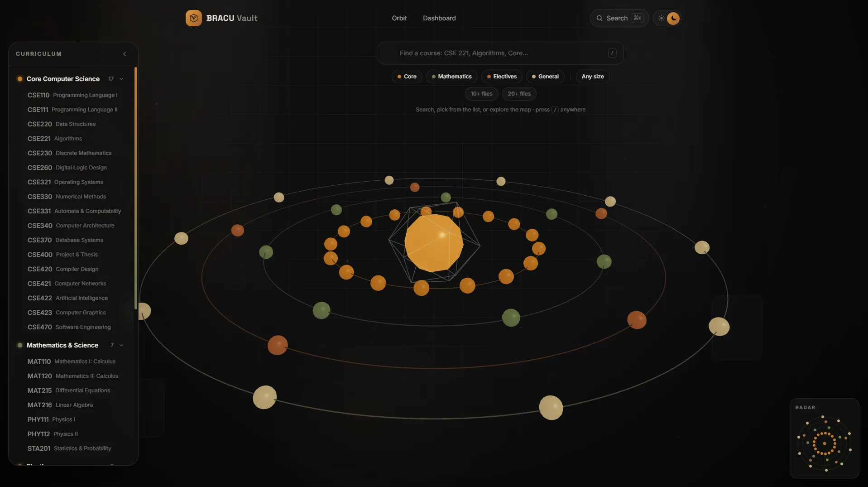
Task: Click the orange scrollbar in Curriculum panel
Action: pos(136,188)
